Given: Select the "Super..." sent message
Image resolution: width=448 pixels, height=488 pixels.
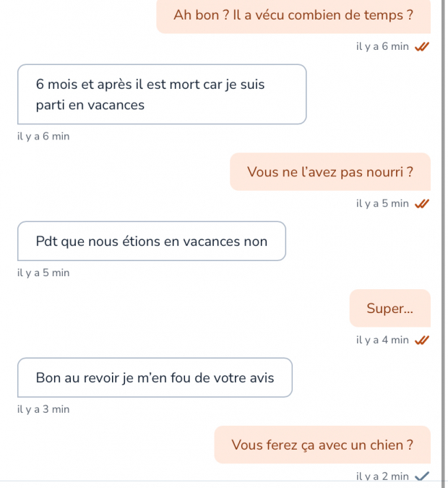Looking at the screenshot, I should [389, 308].
